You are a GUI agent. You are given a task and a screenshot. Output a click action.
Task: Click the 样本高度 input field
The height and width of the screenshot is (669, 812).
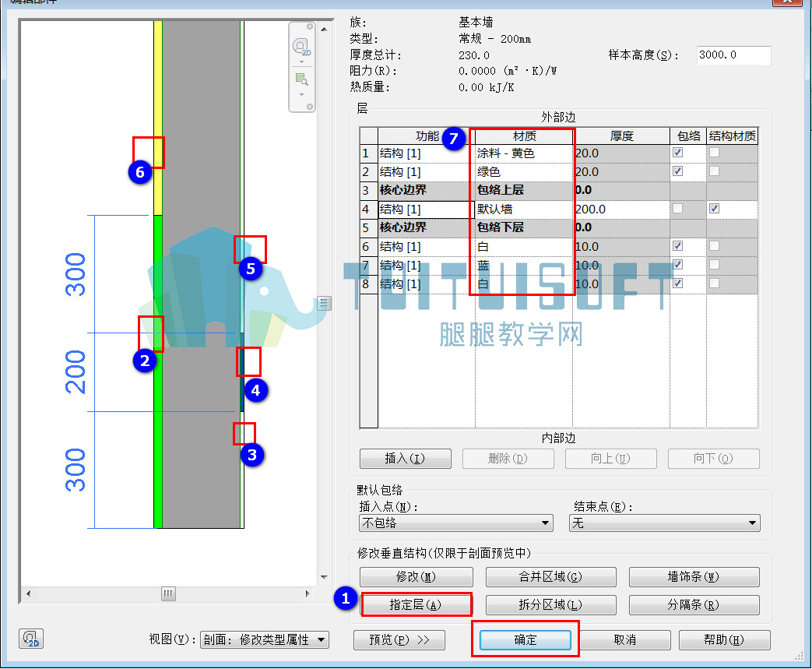coord(734,55)
